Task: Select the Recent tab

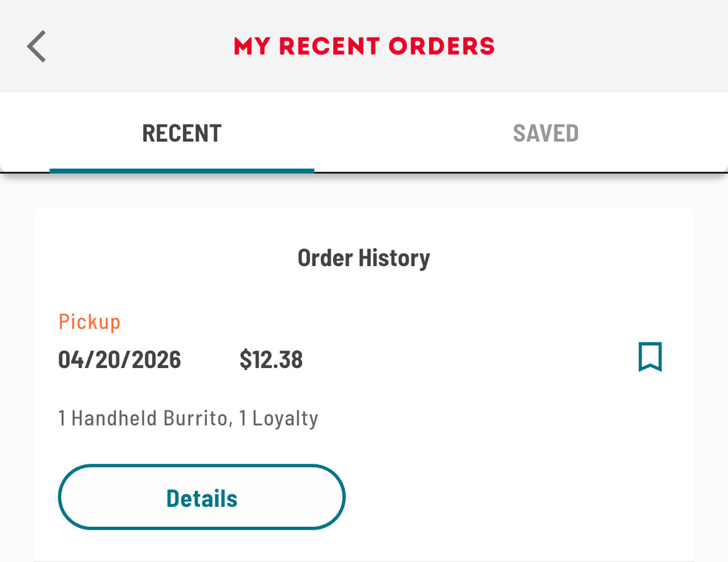Action: (182, 133)
